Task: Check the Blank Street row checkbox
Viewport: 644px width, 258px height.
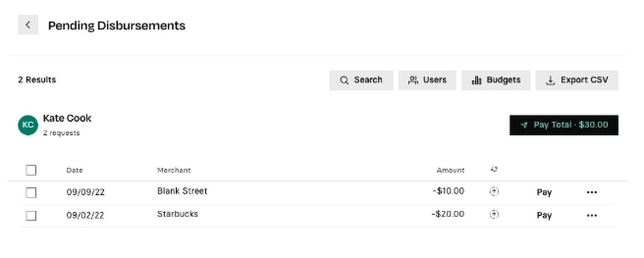Action: [x=31, y=193]
